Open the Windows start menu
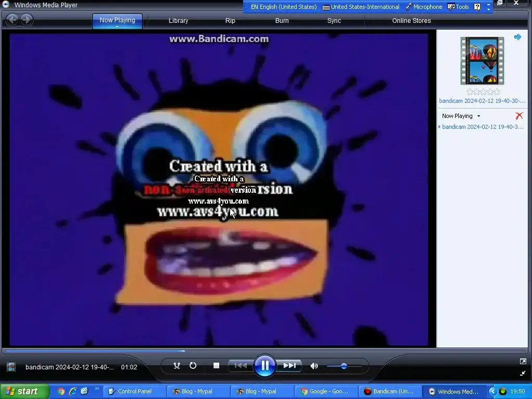 coord(24,391)
